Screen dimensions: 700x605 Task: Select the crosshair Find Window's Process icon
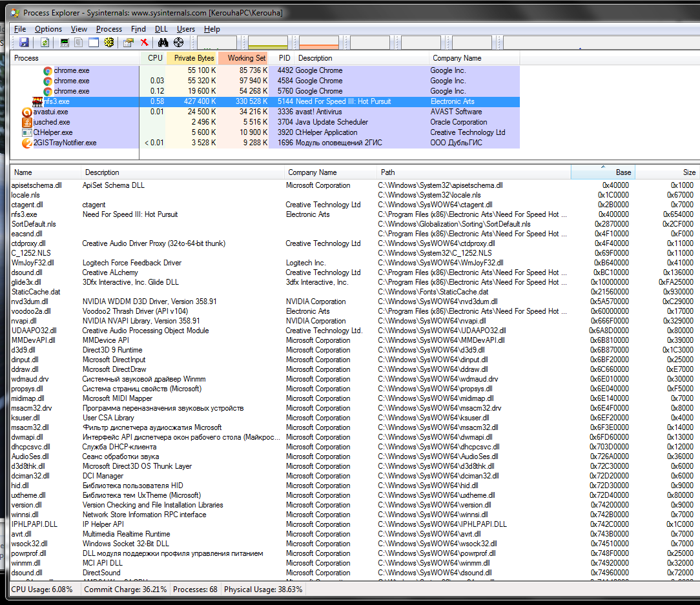click(x=179, y=43)
